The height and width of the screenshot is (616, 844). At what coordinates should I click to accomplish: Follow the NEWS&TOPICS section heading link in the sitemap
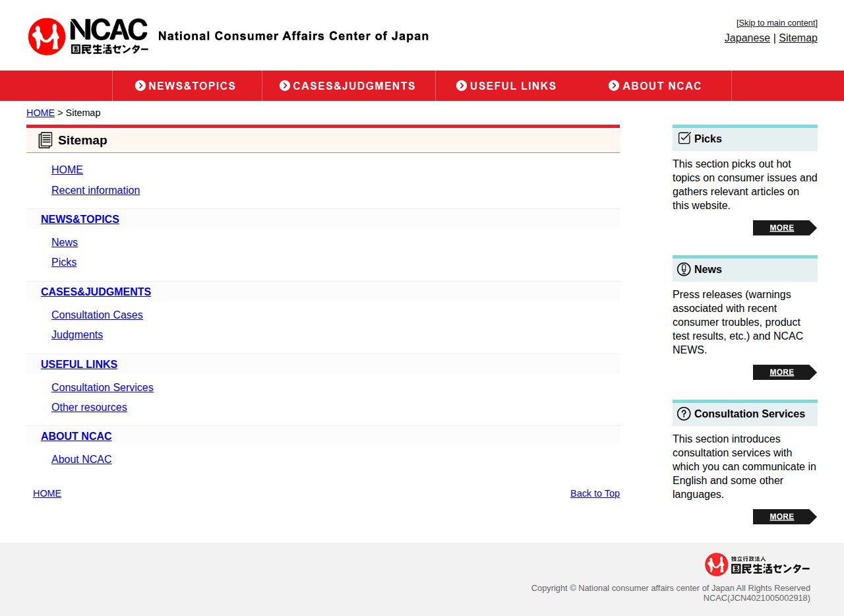tap(80, 220)
